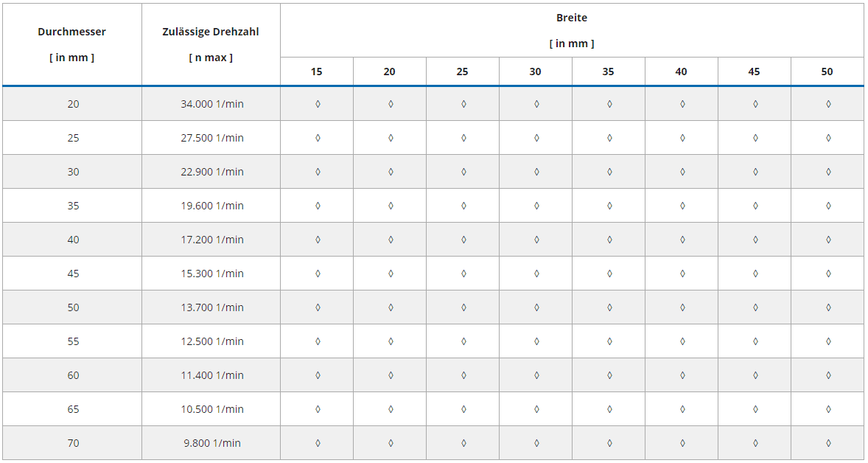Choose diamond at diameter 65, width 50
Image resolution: width=868 pixels, height=463 pixels.
828,409
